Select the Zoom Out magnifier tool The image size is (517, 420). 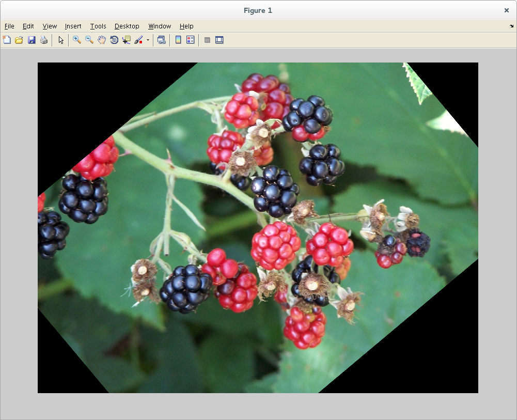[89, 40]
